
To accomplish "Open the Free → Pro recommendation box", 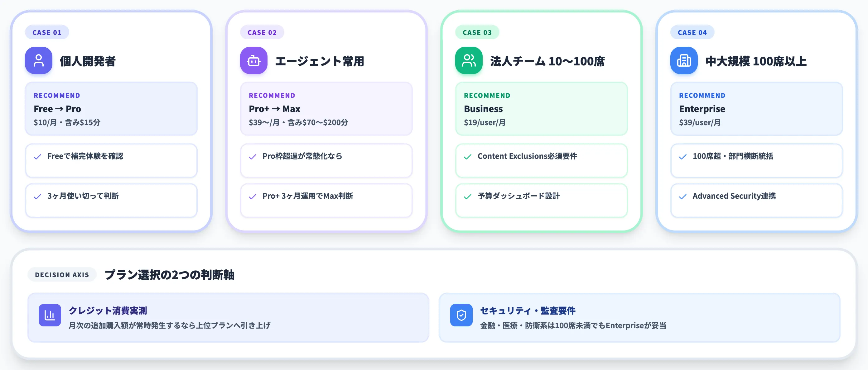I will pos(111,109).
